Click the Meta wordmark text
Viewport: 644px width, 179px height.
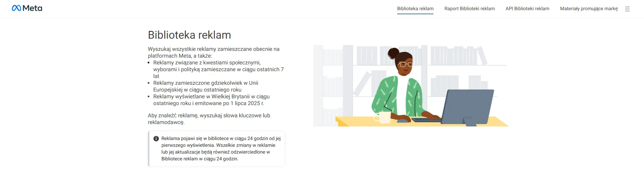pyautogui.click(x=32, y=8)
